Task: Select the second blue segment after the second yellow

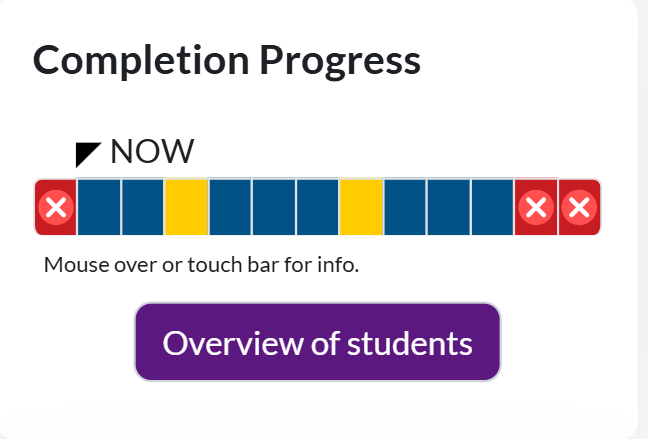Action: [448, 208]
